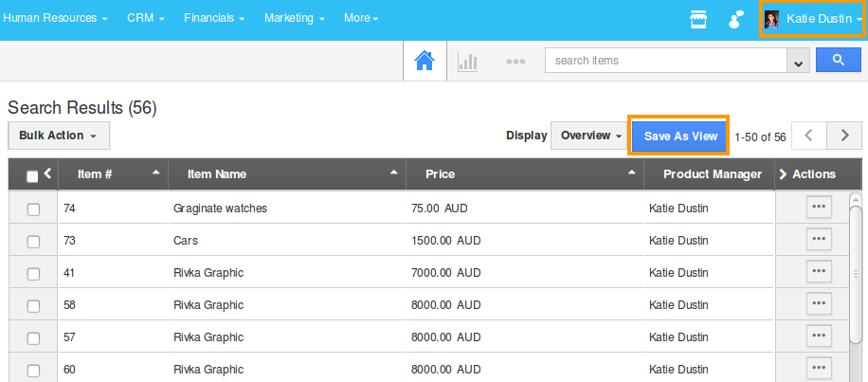Open actions menu for Cars row

(819, 240)
